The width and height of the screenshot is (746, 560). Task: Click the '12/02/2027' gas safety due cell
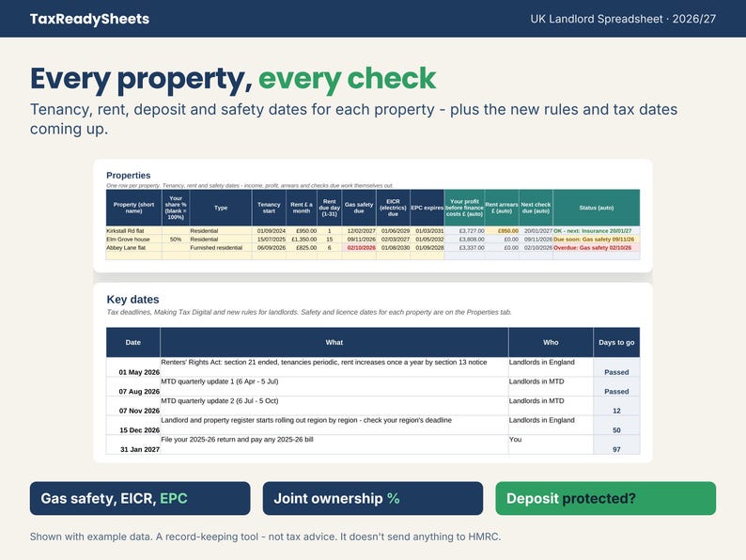click(x=359, y=231)
